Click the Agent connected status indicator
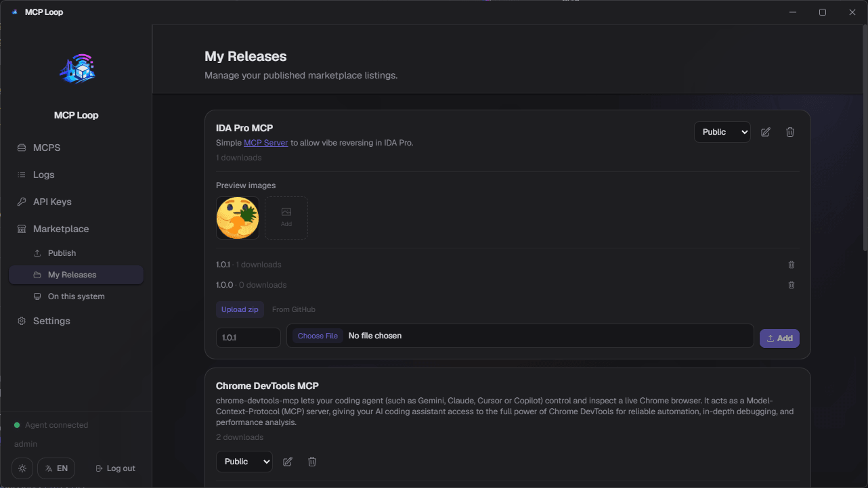The image size is (868, 488). point(51,425)
